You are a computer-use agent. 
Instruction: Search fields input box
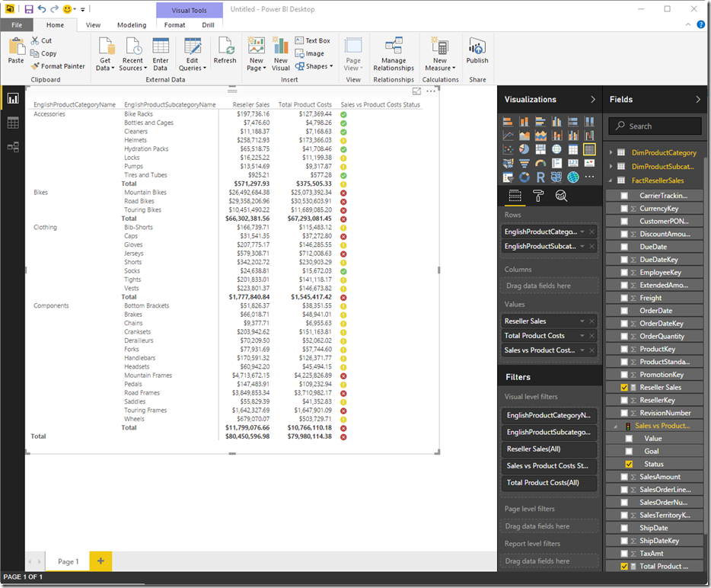pos(655,126)
